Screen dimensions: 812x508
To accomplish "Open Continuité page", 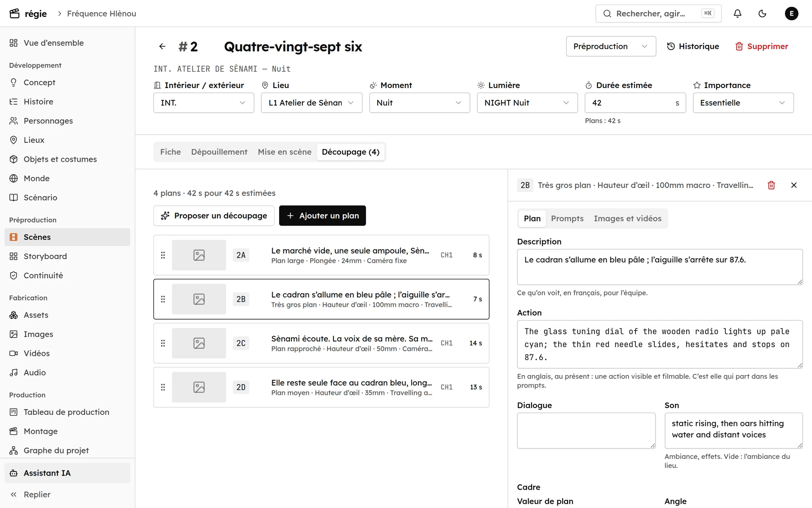I will tap(67, 276).
